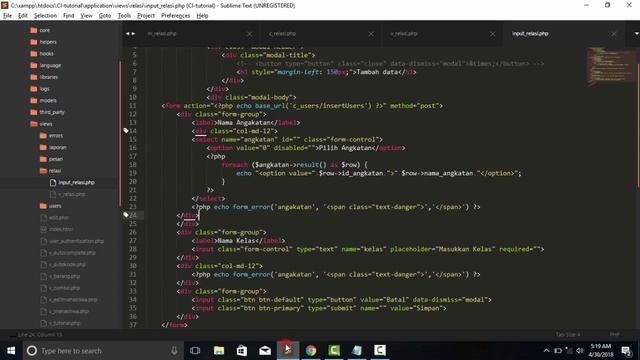Open the third_party folder
Image resolution: width=640 pixels, height=360 pixels.
[47, 112]
